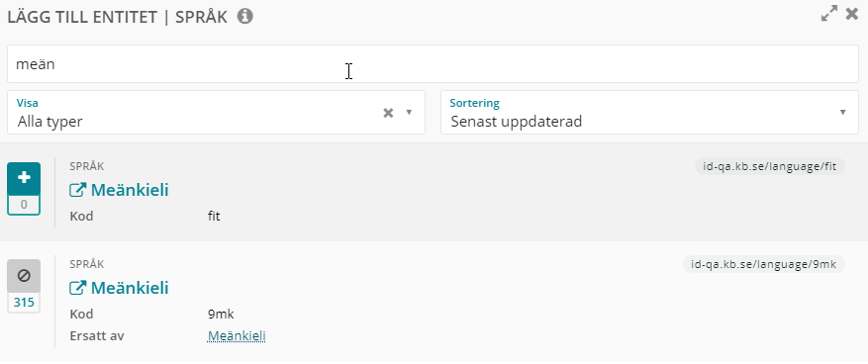Select the Alla typer combo box

pyautogui.click(x=216, y=113)
